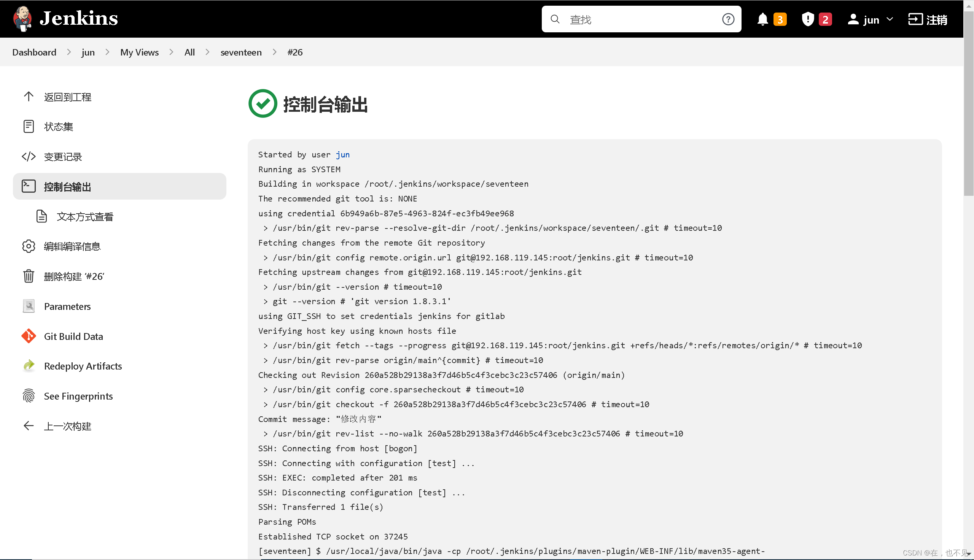Click the Redeploy Artifacts icon

point(29,366)
